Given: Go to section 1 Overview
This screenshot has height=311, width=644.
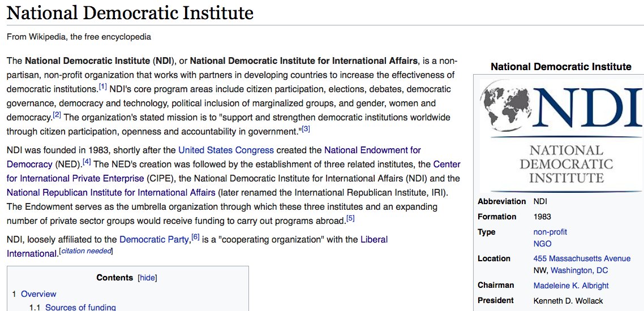Looking at the screenshot, I should pos(38,294).
